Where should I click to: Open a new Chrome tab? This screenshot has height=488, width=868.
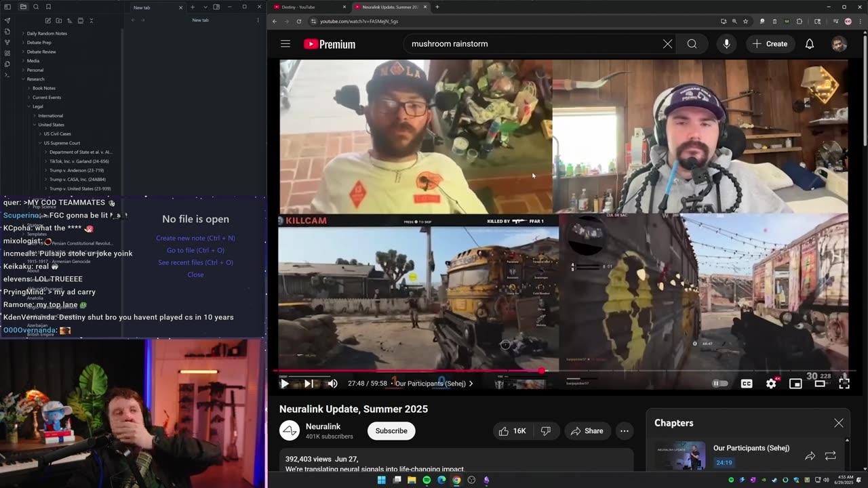click(437, 7)
